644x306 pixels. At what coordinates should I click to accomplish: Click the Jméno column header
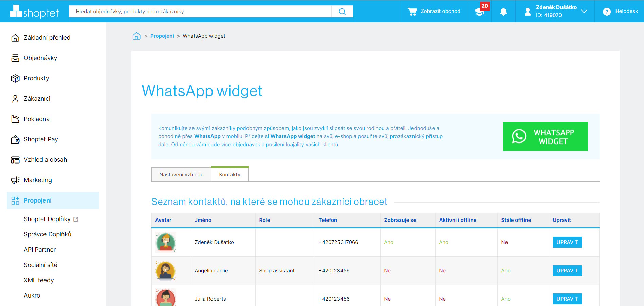203,220
